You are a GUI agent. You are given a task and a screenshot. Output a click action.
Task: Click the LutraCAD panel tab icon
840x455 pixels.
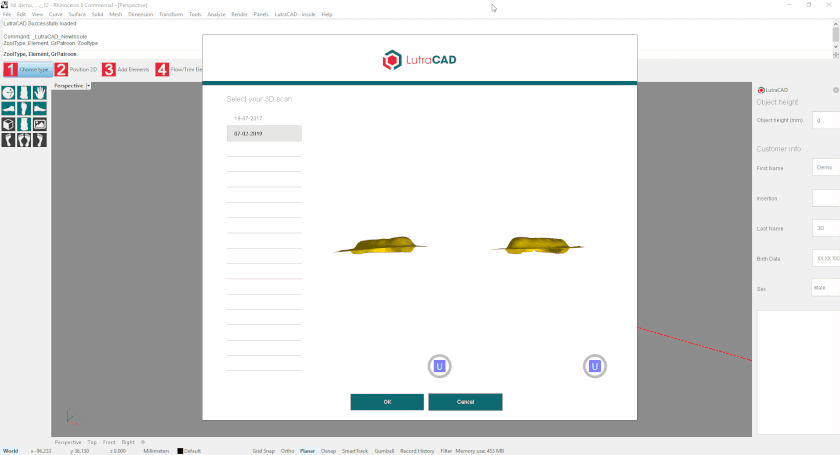(x=761, y=90)
